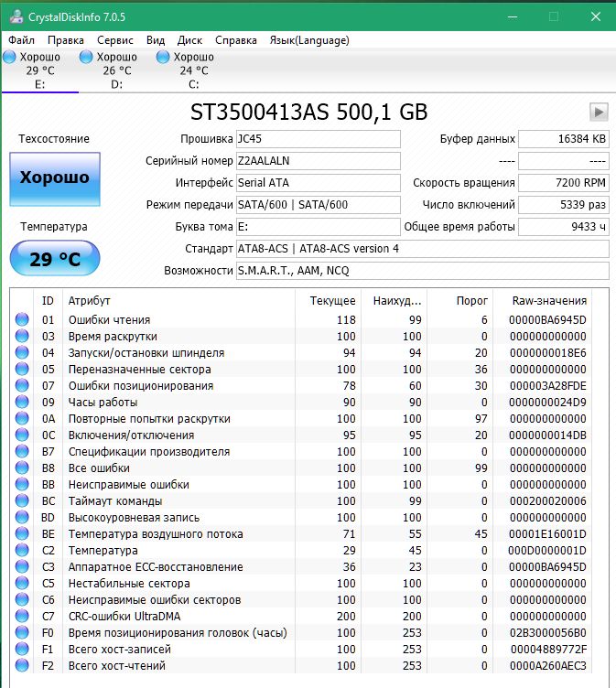This screenshot has height=688, width=616.
Task: Click the CrystalDiskInfo app icon in title bar
Action: (16, 16)
